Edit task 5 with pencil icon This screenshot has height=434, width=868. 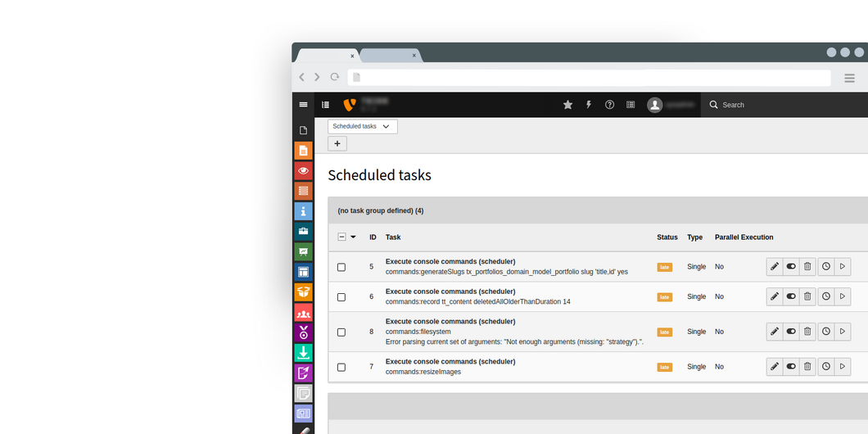pos(775,266)
